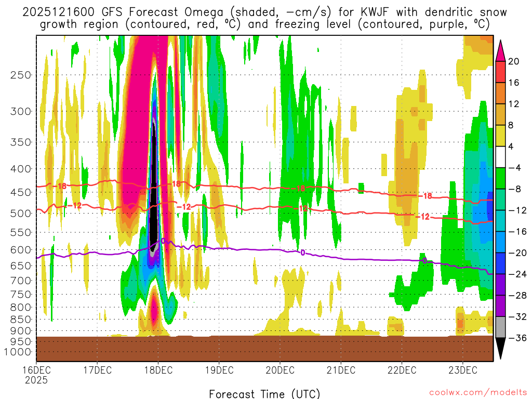Click the 21DEC date axis label
Viewport: 532px width, 399px height.
click(341, 370)
